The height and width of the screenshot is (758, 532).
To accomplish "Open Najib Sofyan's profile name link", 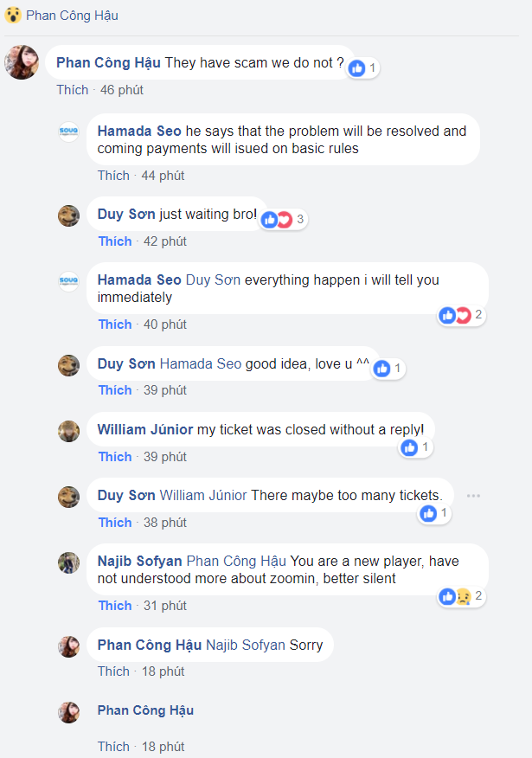I will click(140, 561).
